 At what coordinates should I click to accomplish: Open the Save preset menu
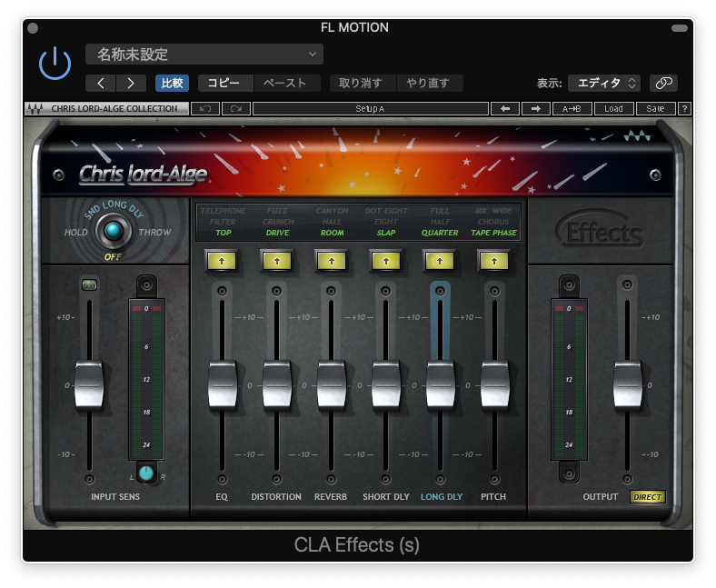pos(655,109)
